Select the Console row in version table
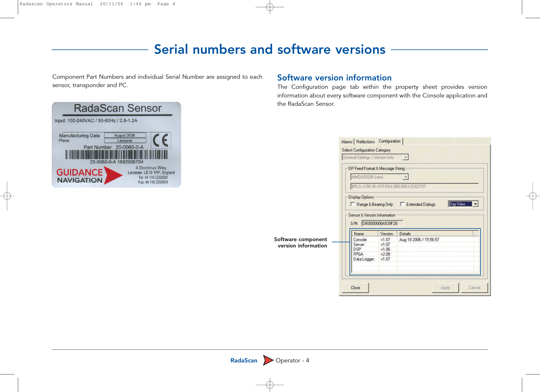 (415, 239)
